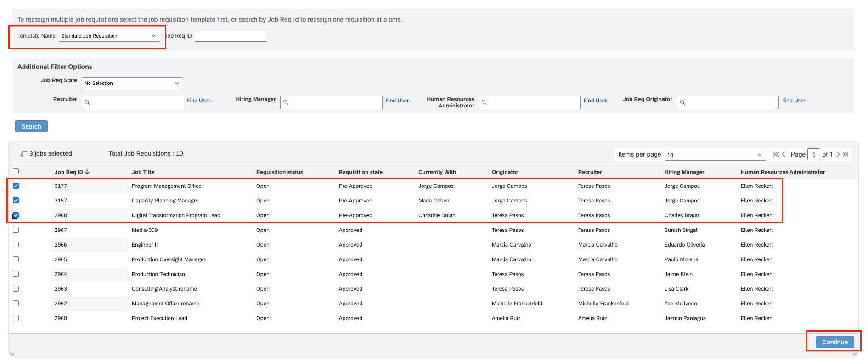Click the Continue button
Viewport: 868px width, 360px height.
(x=834, y=342)
